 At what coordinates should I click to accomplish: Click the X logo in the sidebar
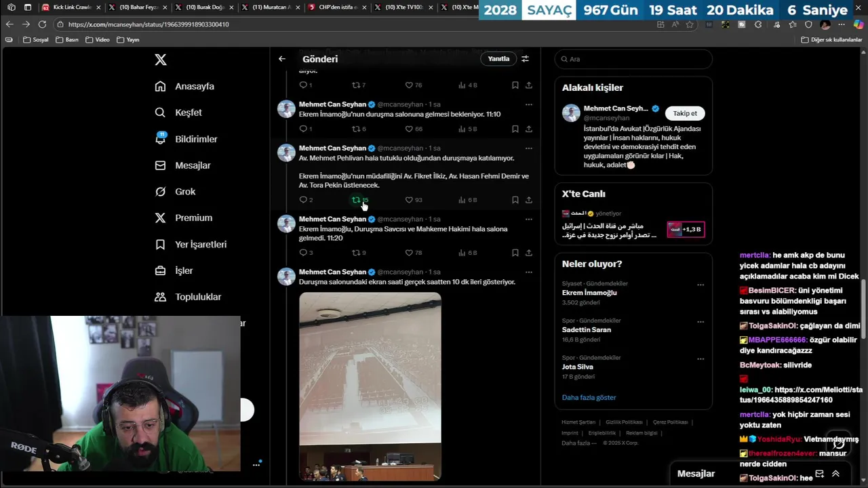[161, 60]
